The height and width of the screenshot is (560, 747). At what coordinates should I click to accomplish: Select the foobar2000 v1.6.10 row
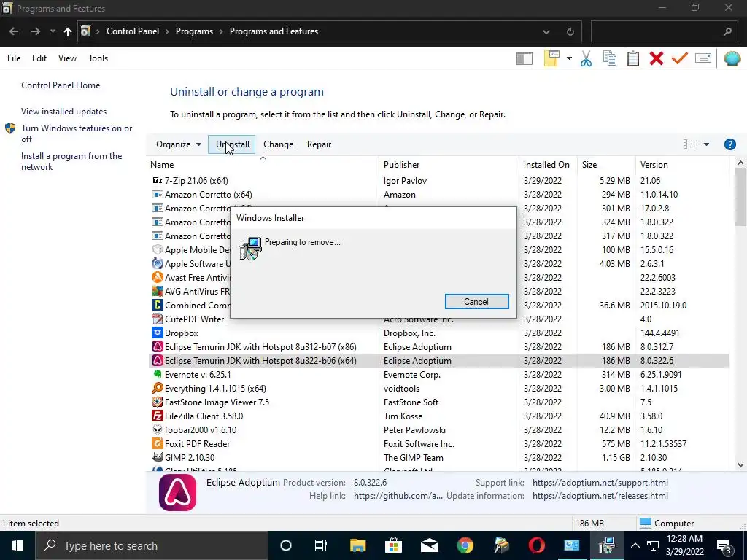click(438, 429)
